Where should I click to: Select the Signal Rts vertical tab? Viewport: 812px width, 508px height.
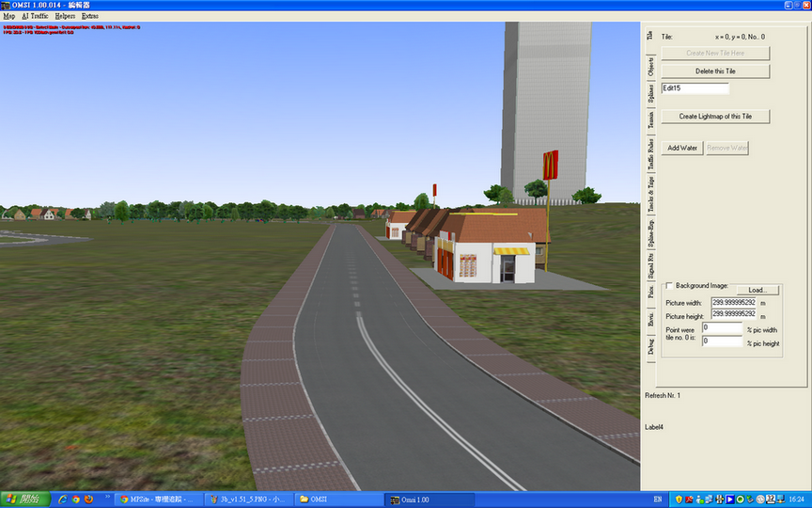pyautogui.click(x=650, y=266)
